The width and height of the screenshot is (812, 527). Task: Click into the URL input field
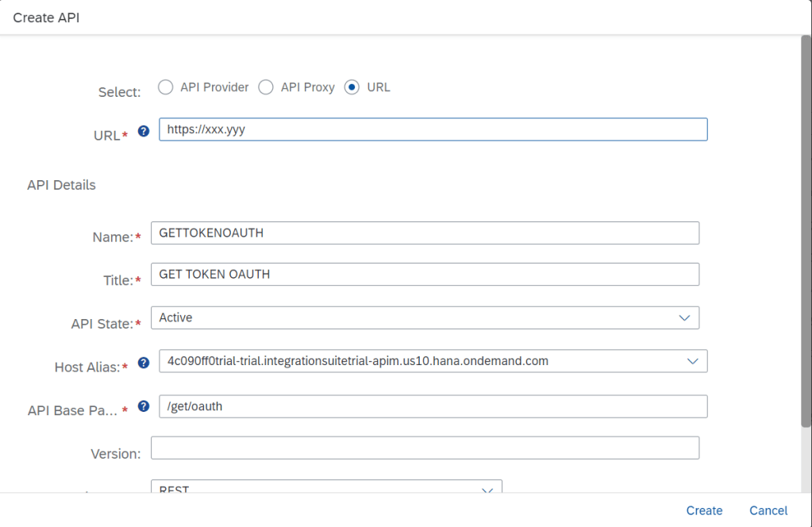click(x=433, y=129)
